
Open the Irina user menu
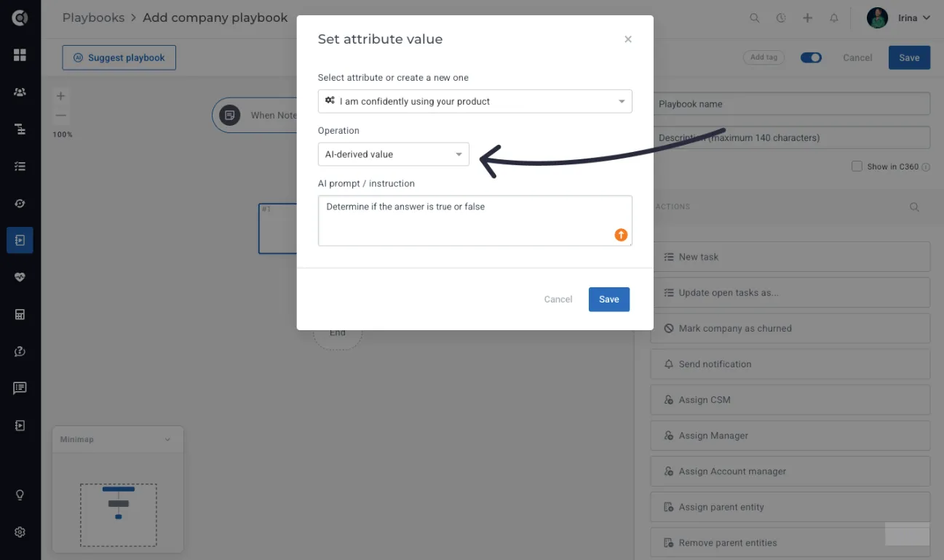click(x=899, y=18)
